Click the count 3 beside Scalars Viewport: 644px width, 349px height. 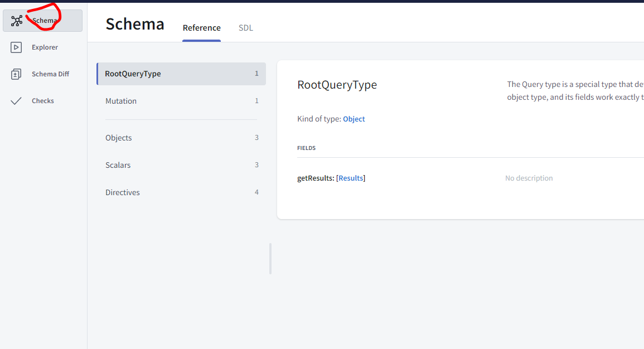pos(256,165)
